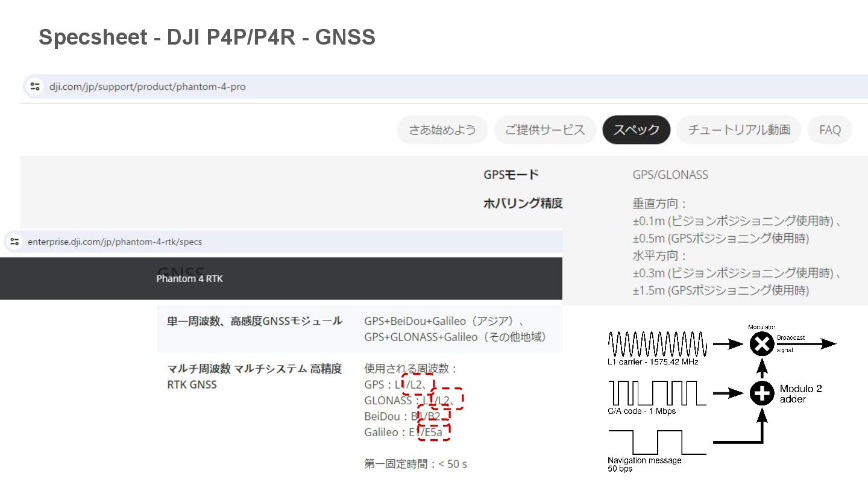Click the plus adder circle symbol
868x488 pixels.
click(762, 393)
